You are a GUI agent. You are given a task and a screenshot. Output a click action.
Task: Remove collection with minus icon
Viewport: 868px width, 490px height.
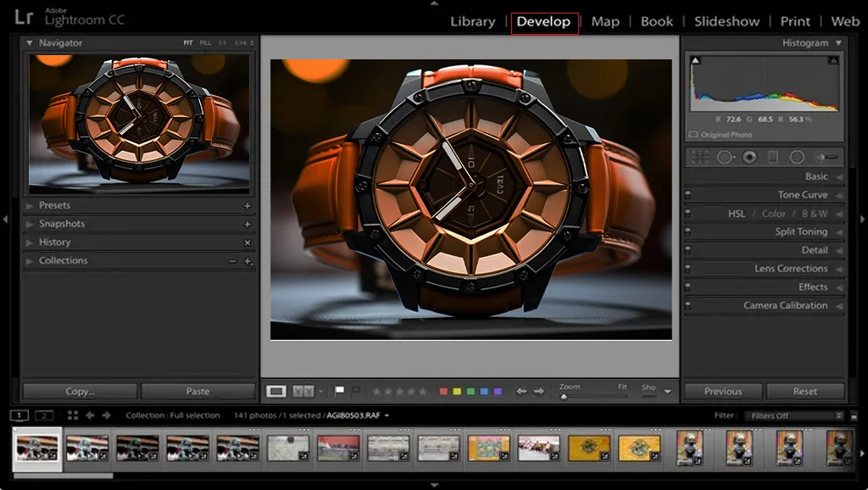pos(232,261)
